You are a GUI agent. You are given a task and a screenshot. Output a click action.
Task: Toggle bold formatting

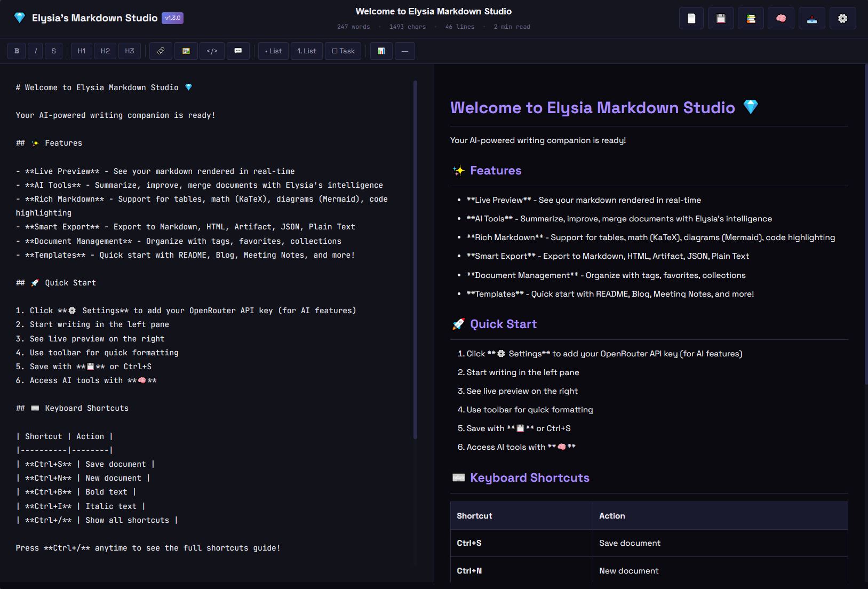pyautogui.click(x=17, y=51)
